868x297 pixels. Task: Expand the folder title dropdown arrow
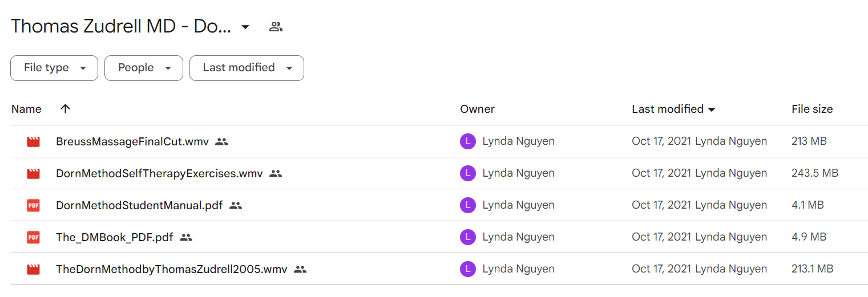pyautogui.click(x=245, y=27)
